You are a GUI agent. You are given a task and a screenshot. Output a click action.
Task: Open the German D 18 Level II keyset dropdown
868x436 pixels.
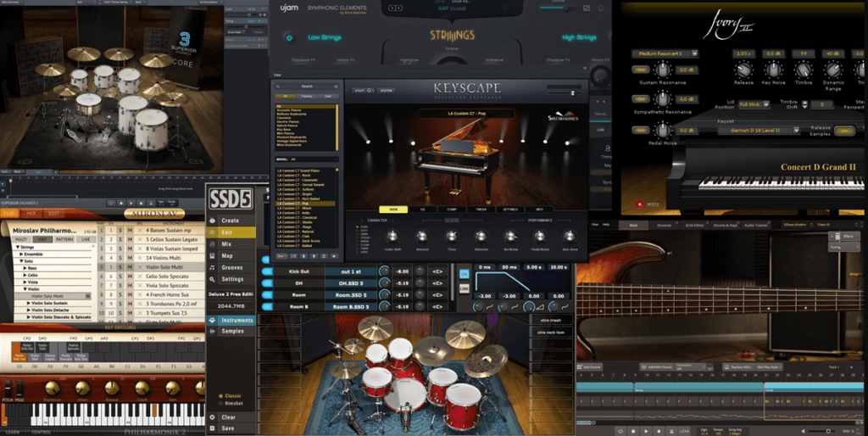point(759,131)
